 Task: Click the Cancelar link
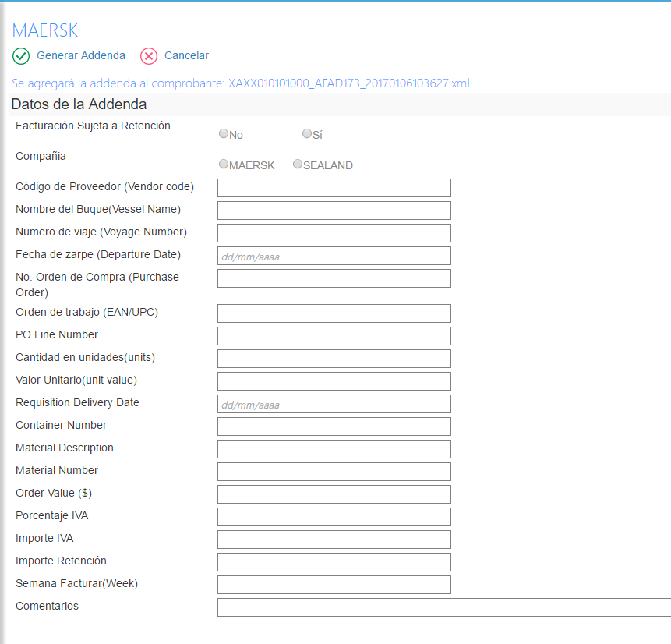click(186, 55)
